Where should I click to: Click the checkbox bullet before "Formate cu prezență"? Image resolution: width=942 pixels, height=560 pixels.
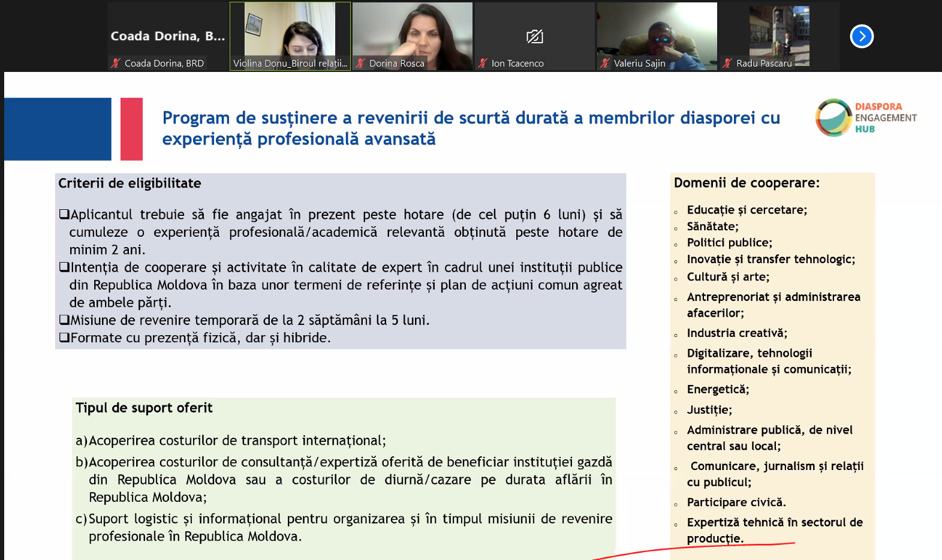64,338
